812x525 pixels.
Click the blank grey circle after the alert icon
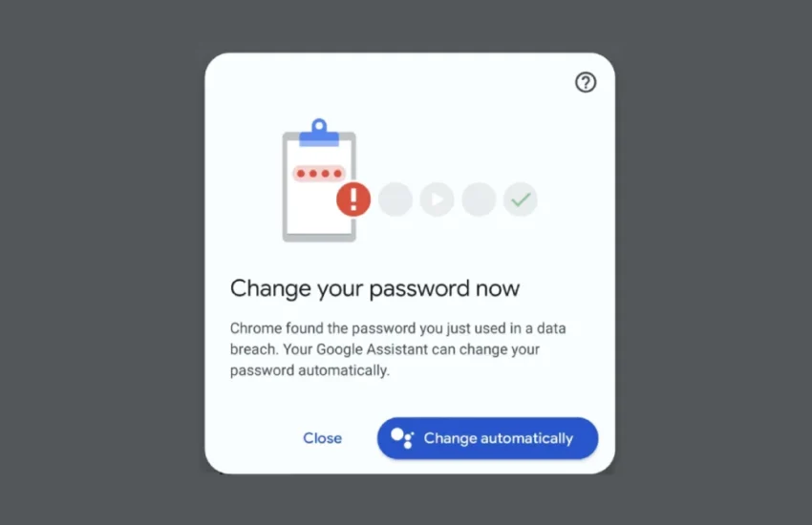(x=395, y=199)
